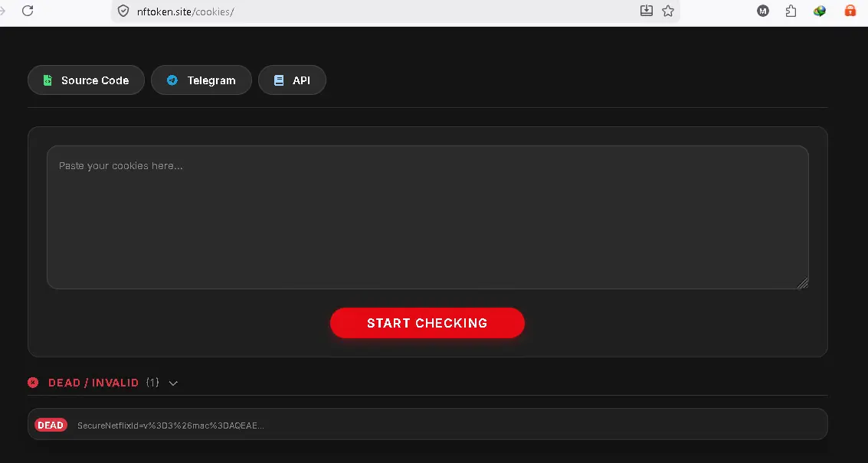Click the install/download icon in address bar

click(646, 11)
